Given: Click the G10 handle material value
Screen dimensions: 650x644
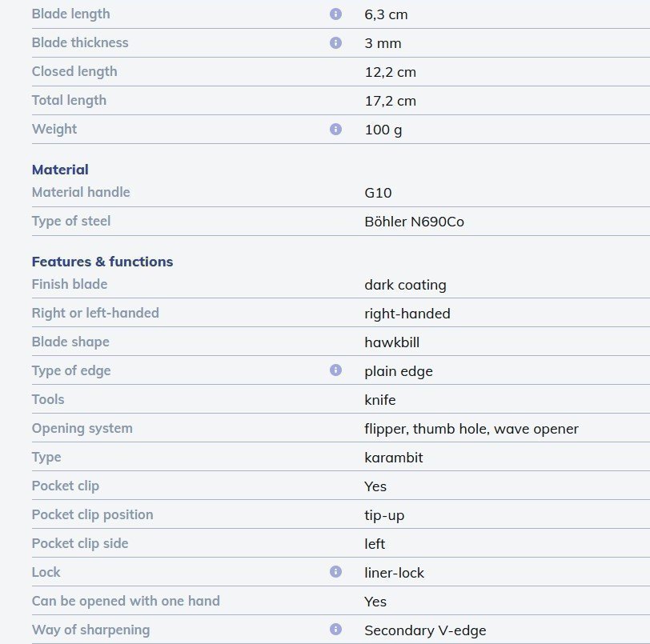Looking at the screenshot, I should point(378,193).
